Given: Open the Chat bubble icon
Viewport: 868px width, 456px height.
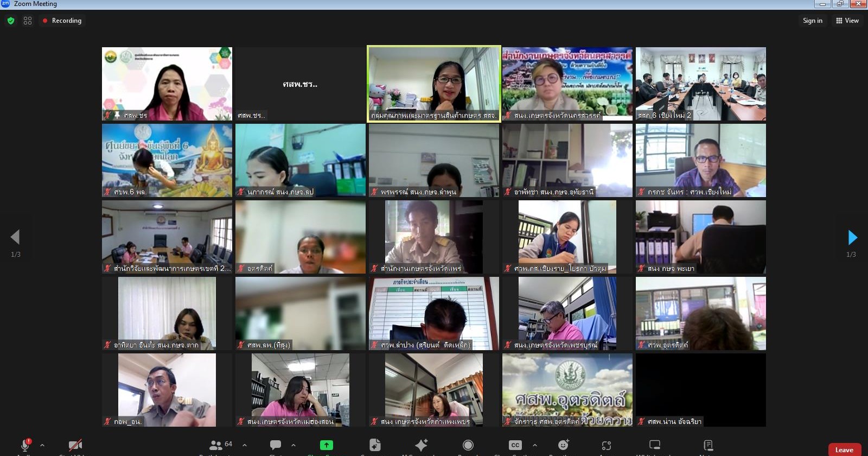Looking at the screenshot, I should pos(276,445).
